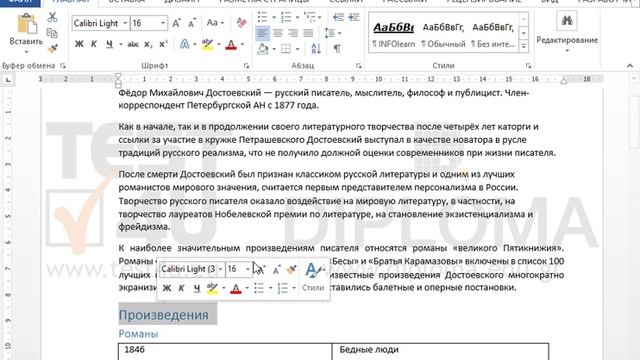
Task: Open mini toolbar font size dropdown
Action: click(x=247, y=269)
